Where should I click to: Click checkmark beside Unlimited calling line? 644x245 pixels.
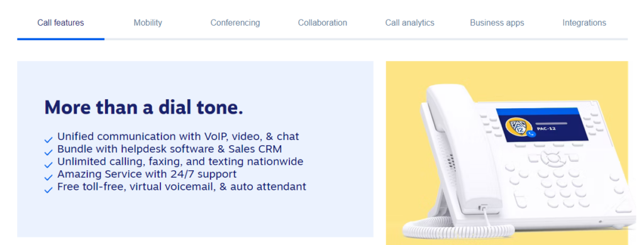48,165
